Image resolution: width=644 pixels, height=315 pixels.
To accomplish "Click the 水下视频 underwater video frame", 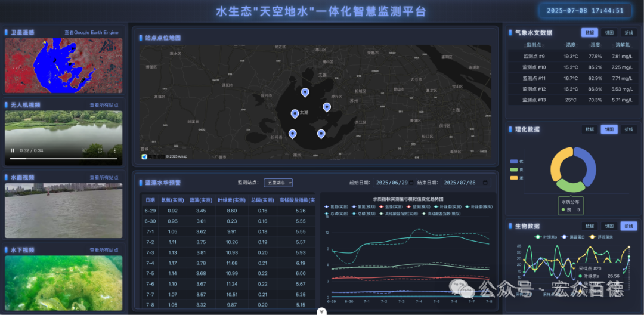I will [x=63, y=283].
